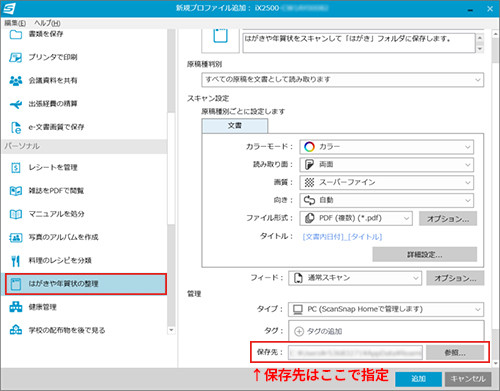
Task: Expand the カラーモード dropdown
Action: point(387,147)
